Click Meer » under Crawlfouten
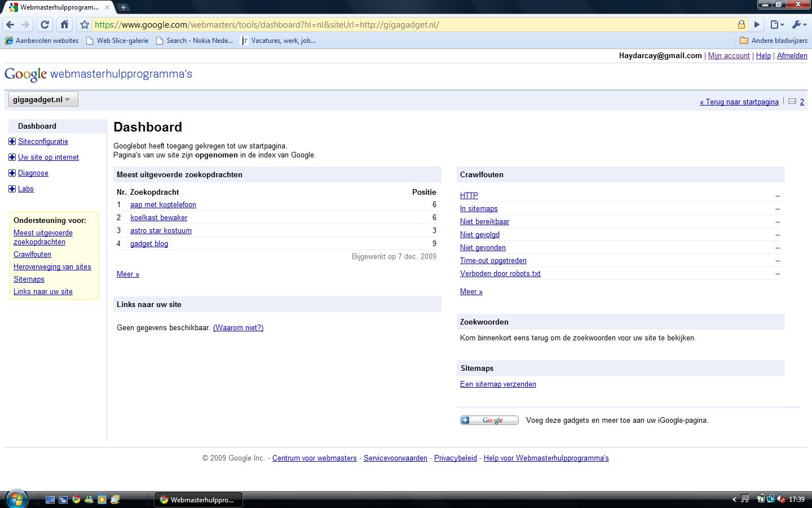The height and width of the screenshot is (508, 812). (x=471, y=292)
